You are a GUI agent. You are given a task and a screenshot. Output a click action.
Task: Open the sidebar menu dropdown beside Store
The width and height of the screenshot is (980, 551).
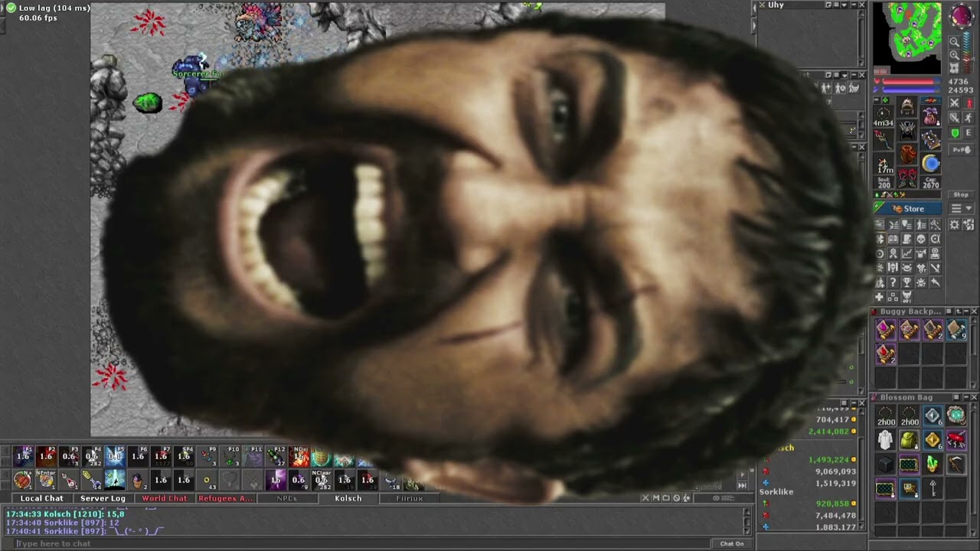coord(961,208)
